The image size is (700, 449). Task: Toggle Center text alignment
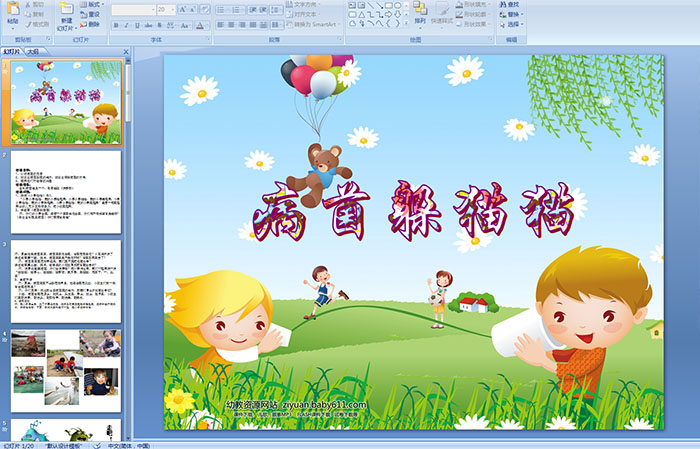(231, 25)
